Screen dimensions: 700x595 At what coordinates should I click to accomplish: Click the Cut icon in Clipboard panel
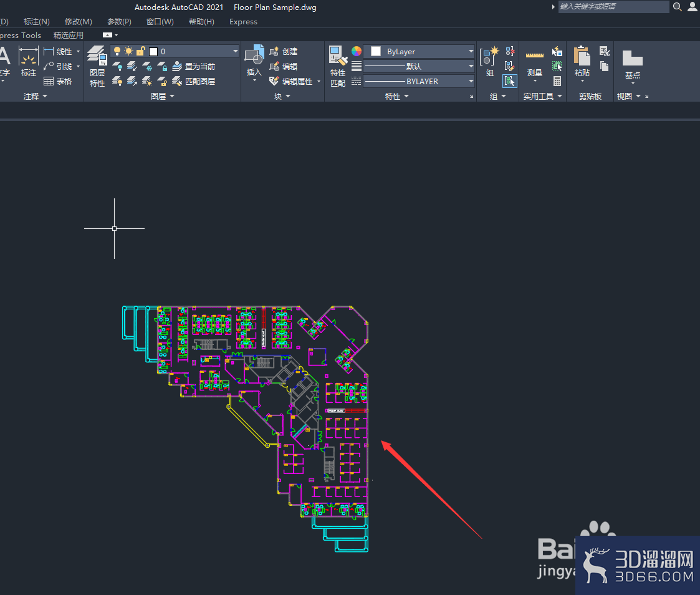point(605,51)
